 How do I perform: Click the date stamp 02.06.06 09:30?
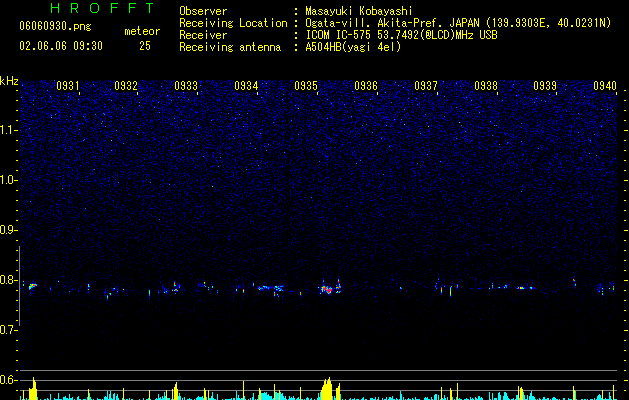(61, 46)
